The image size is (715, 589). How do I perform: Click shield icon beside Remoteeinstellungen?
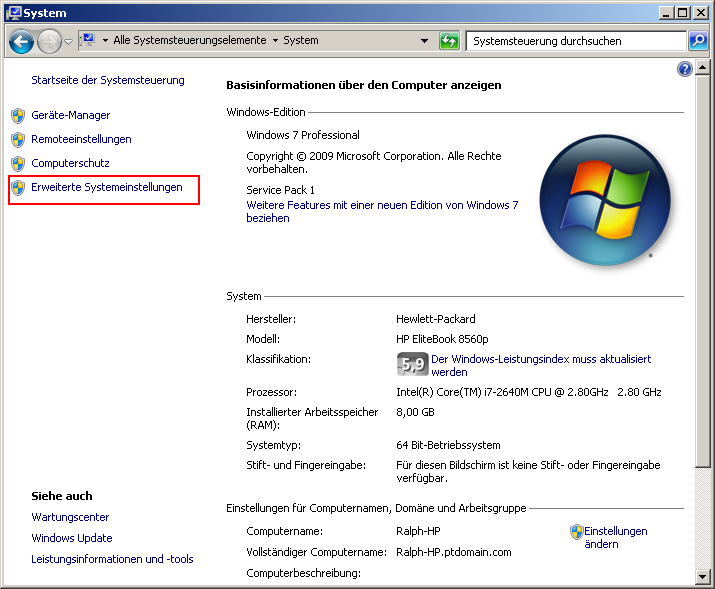(x=18, y=140)
